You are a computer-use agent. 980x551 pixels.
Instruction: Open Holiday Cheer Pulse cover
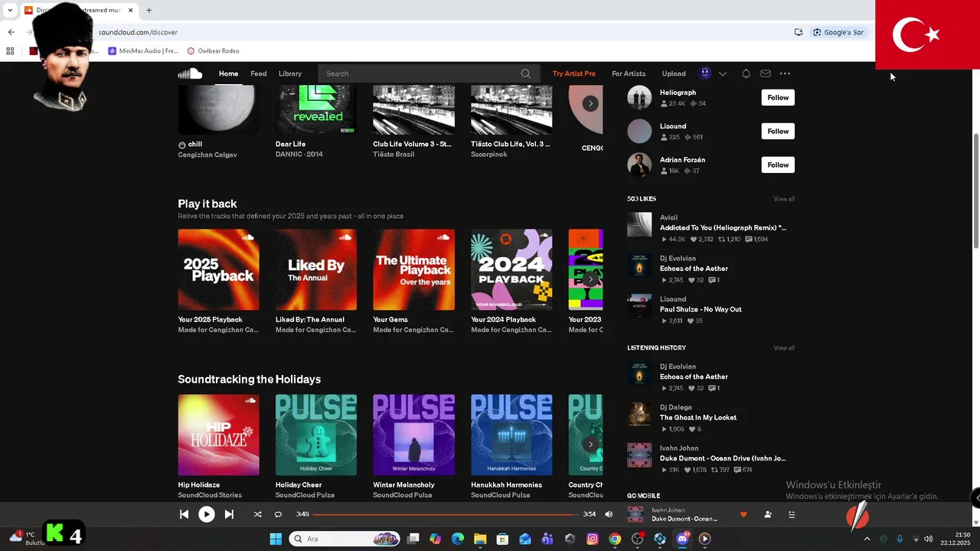point(316,435)
